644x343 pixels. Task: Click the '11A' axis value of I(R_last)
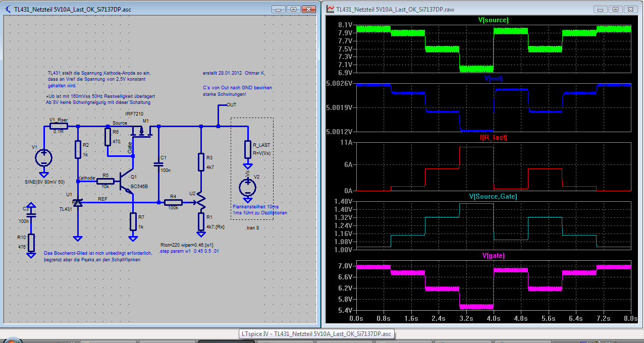(x=347, y=142)
